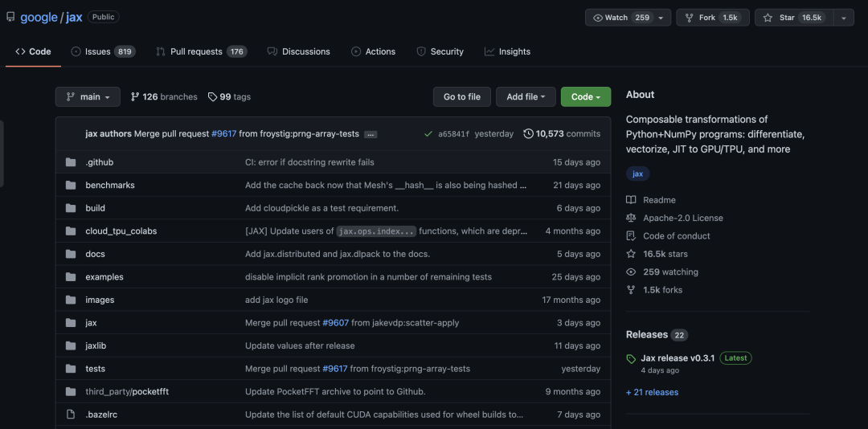Open commit 'add jax logo file'
This screenshot has width=868, height=429.
click(x=276, y=300)
